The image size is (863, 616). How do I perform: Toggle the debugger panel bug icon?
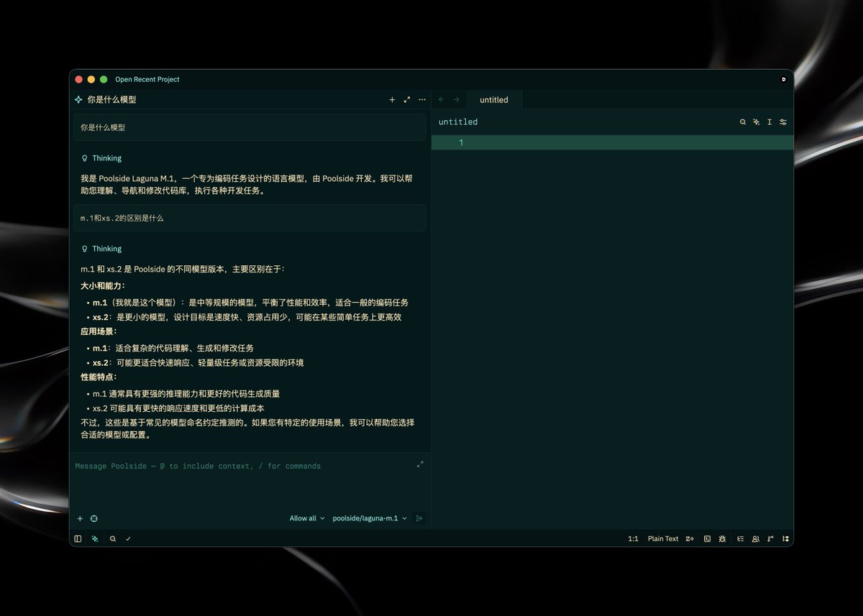click(x=722, y=538)
